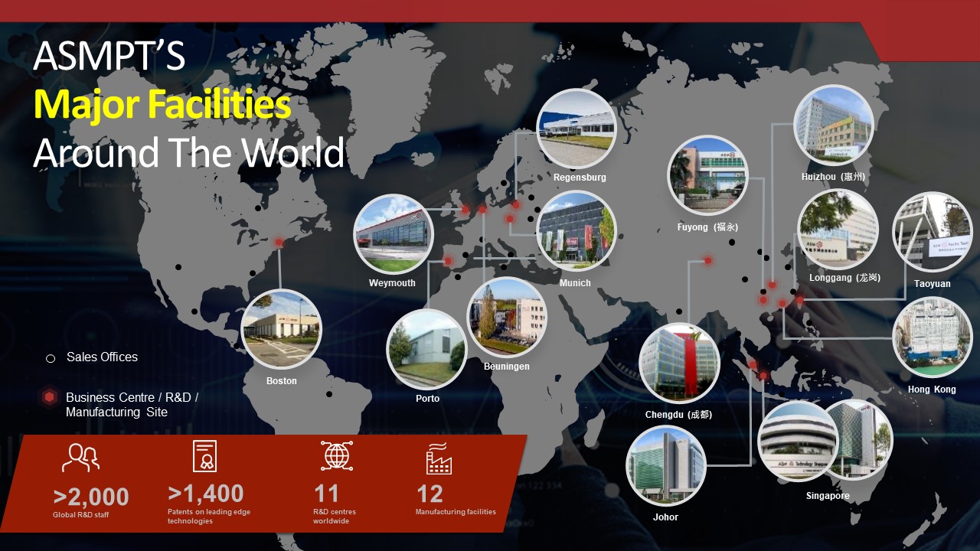Click the '>2,000' statistic

[91, 497]
